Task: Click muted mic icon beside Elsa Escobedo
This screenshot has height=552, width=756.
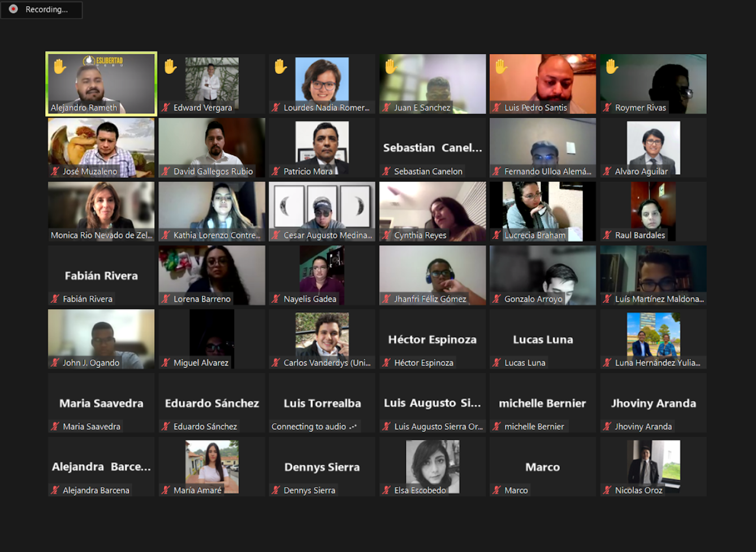Action: [387, 490]
